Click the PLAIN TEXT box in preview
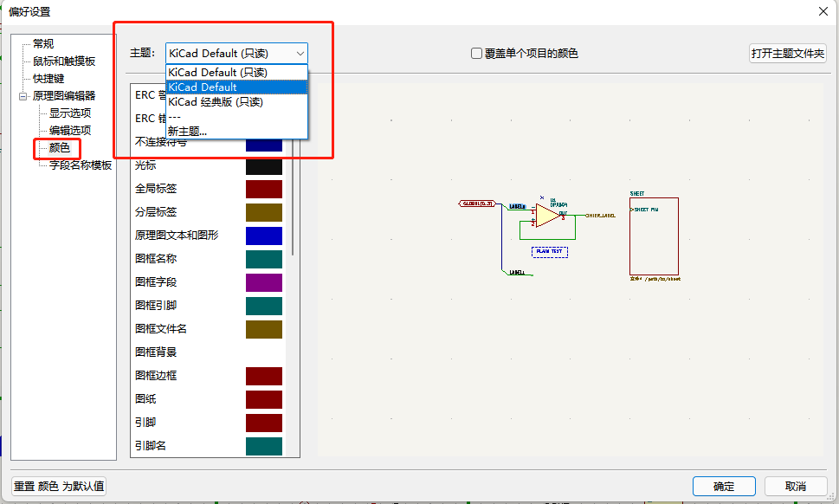The height and width of the screenshot is (504, 839). (550, 251)
